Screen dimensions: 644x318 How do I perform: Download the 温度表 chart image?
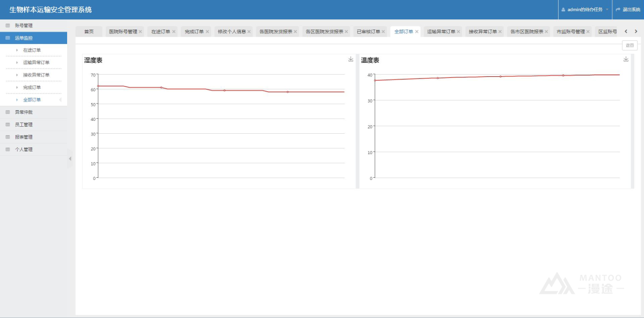(626, 60)
